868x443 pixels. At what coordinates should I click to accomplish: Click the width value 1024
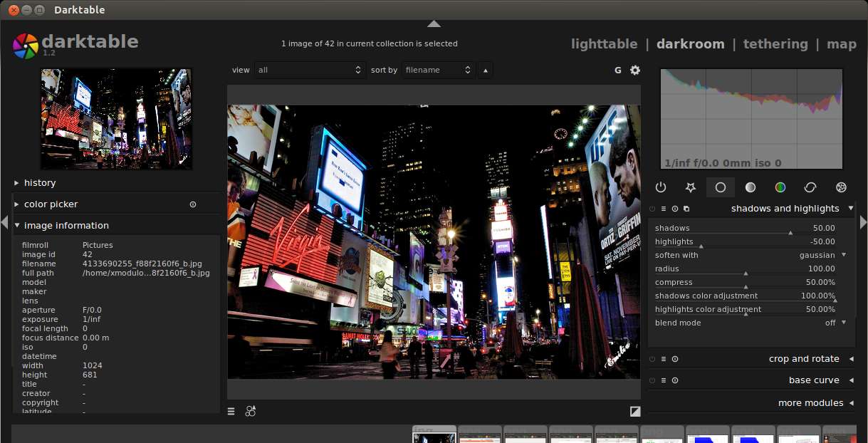pyautogui.click(x=93, y=366)
